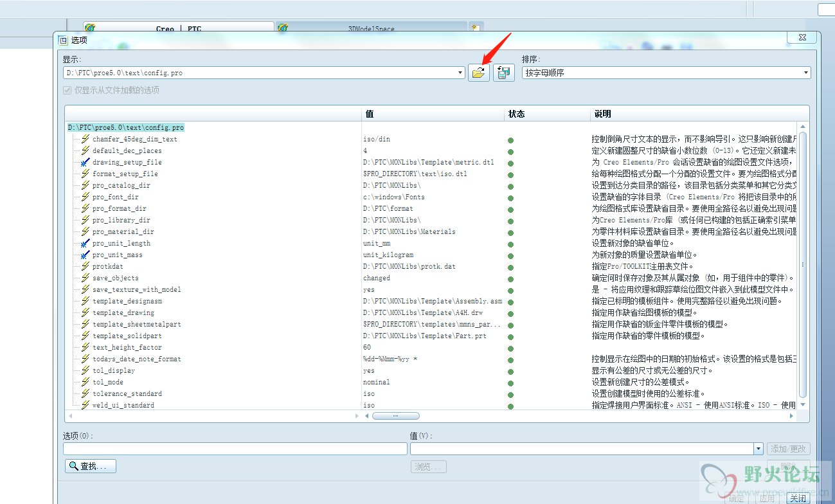The height and width of the screenshot is (504, 835).
Task: Click status dot for tolerance_standard row
Action: (x=510, y=395)
